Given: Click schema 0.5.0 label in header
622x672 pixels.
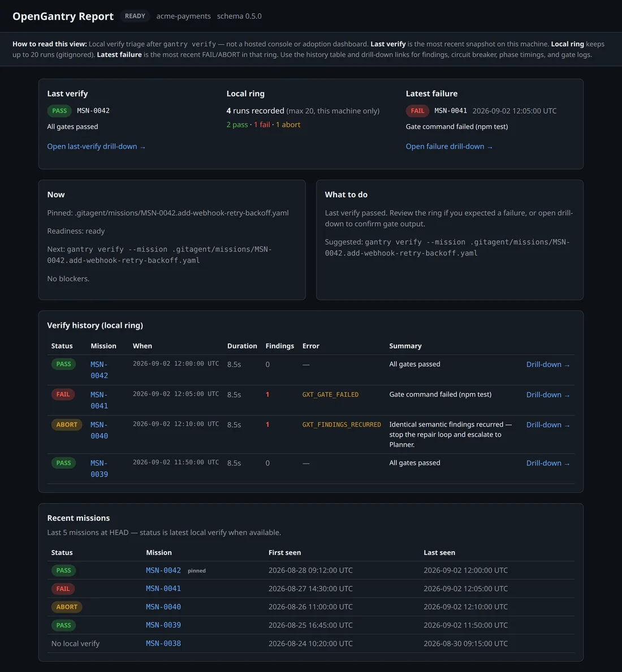Looking at the screenshot, I should pyautogui.click(x=239, y=16).
